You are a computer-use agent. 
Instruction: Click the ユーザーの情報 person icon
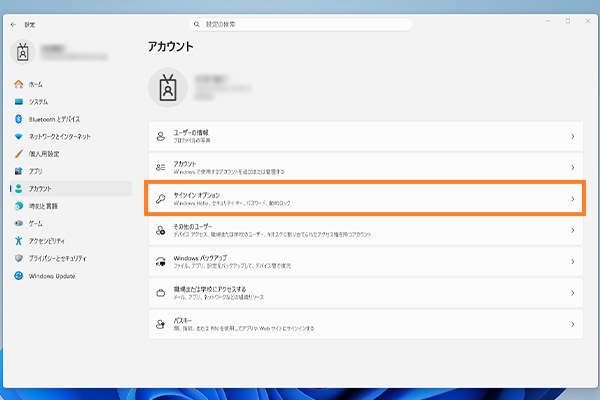tap(161, 136)
